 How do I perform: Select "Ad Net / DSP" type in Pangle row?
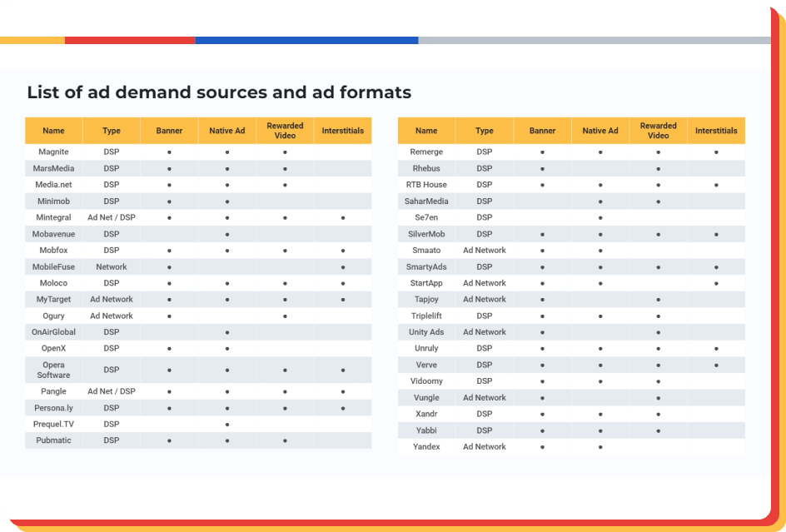click(x=112, y=391)
